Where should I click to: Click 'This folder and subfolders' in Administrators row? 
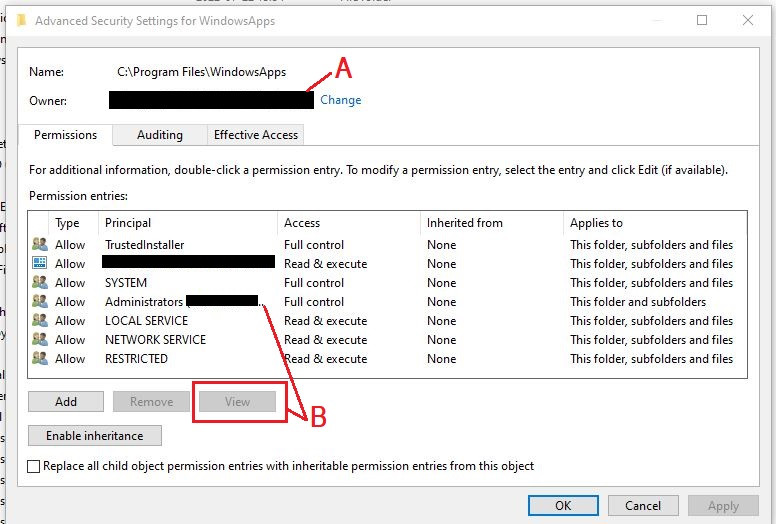click(x=638, y=302)
